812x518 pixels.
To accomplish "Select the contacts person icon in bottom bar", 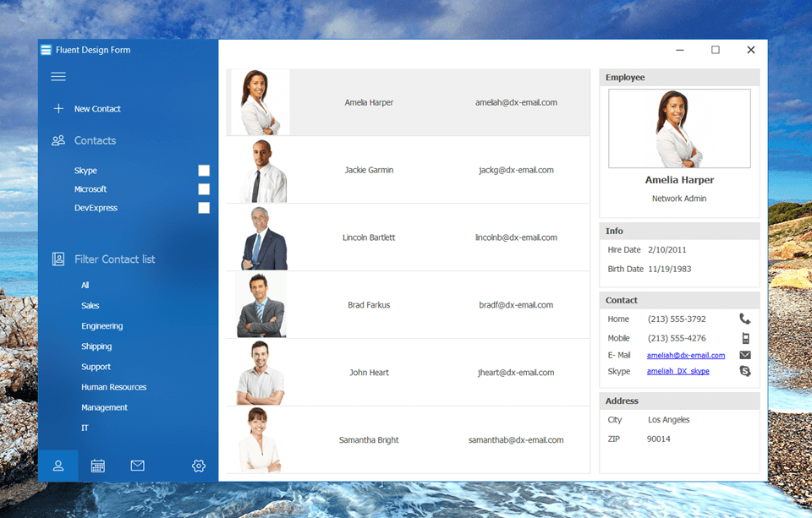I will pos(58,466).
